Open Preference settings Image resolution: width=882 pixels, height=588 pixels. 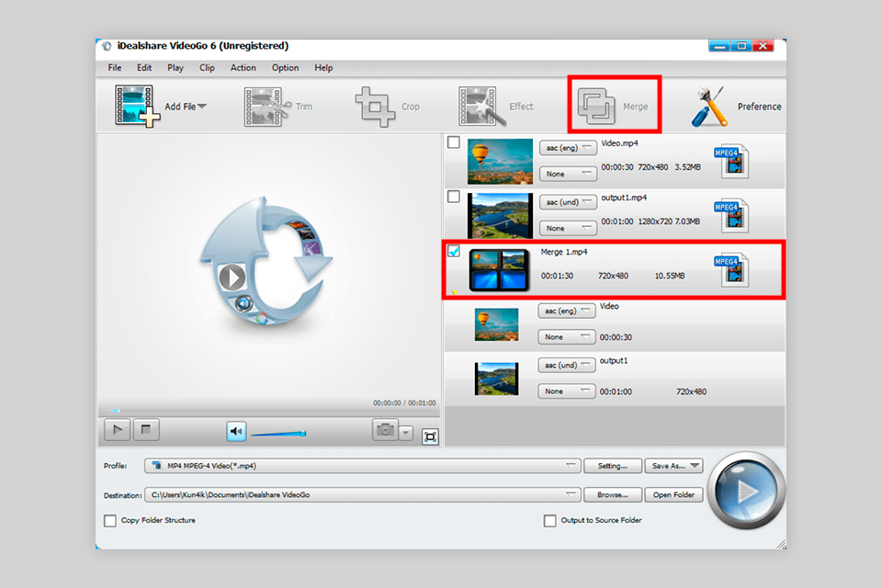point(736,107)
